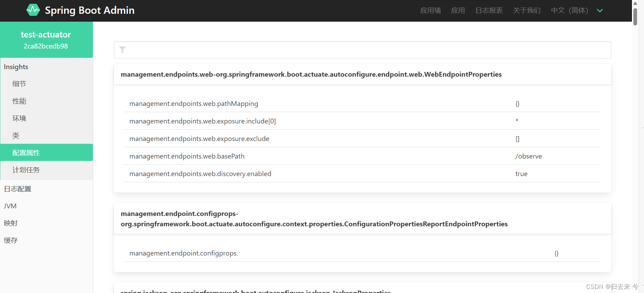Click the test-actuator application header
Viewport: 644px width, 293px height.
pyautogui.click(x=46, y=35)
